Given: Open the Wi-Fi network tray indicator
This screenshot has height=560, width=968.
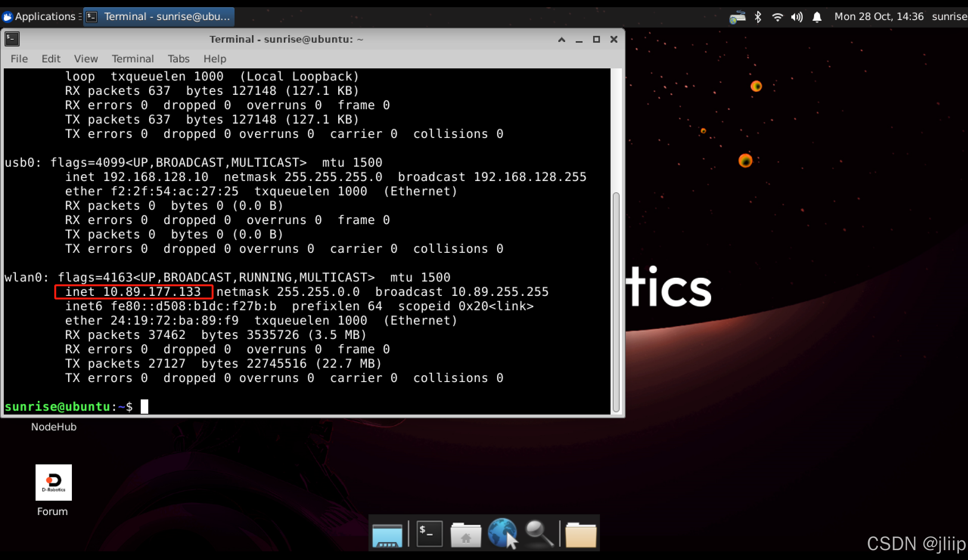Looking at the screenshot, I should tap(777, 17).
